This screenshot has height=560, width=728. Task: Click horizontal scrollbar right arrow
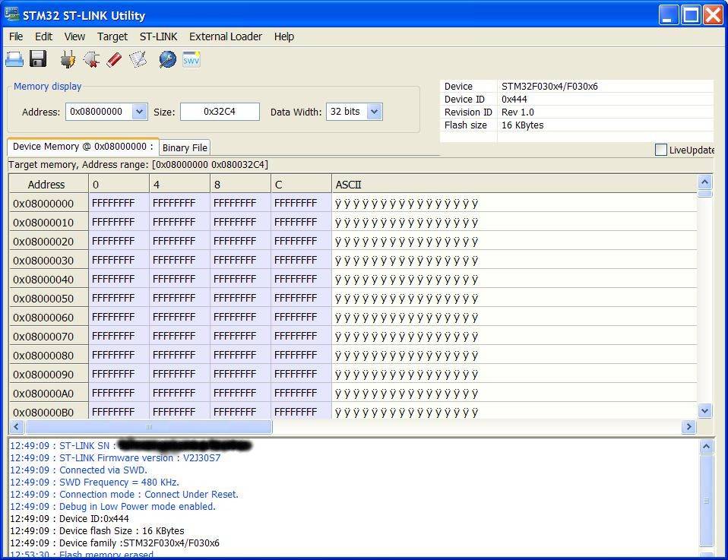click(x=688, y=427)
